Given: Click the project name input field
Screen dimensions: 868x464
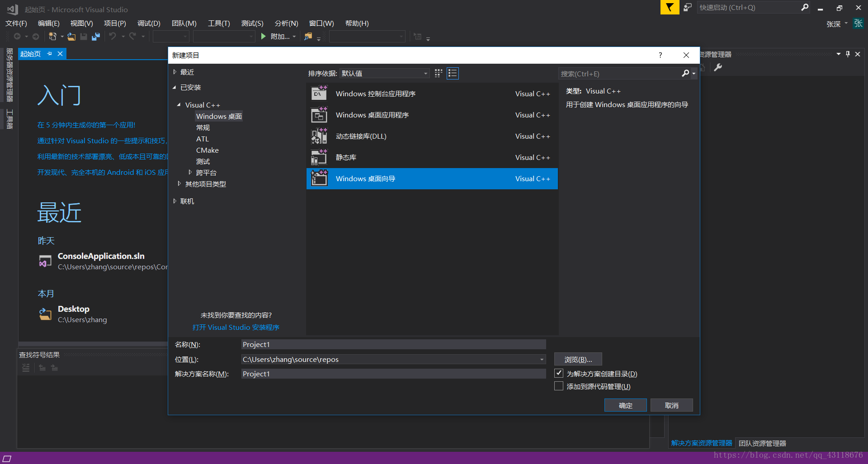Looking at the screenshot, I should coord(393,344).
